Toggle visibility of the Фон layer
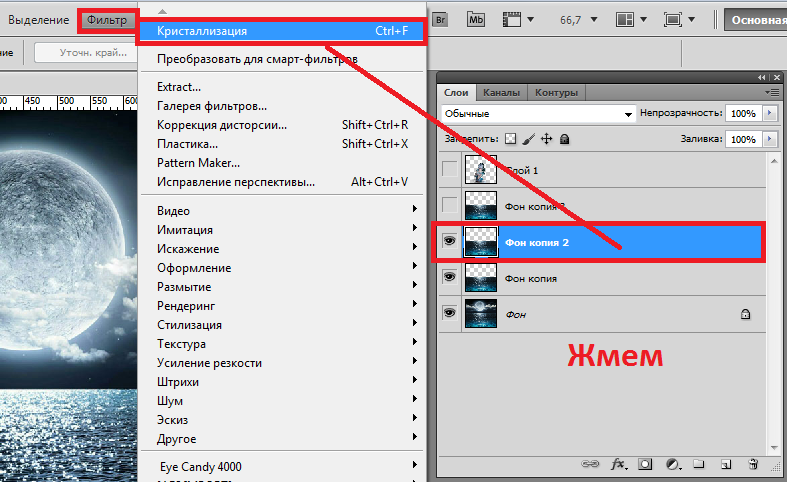This screenshot has width=787, height=482. pos(449,314)
